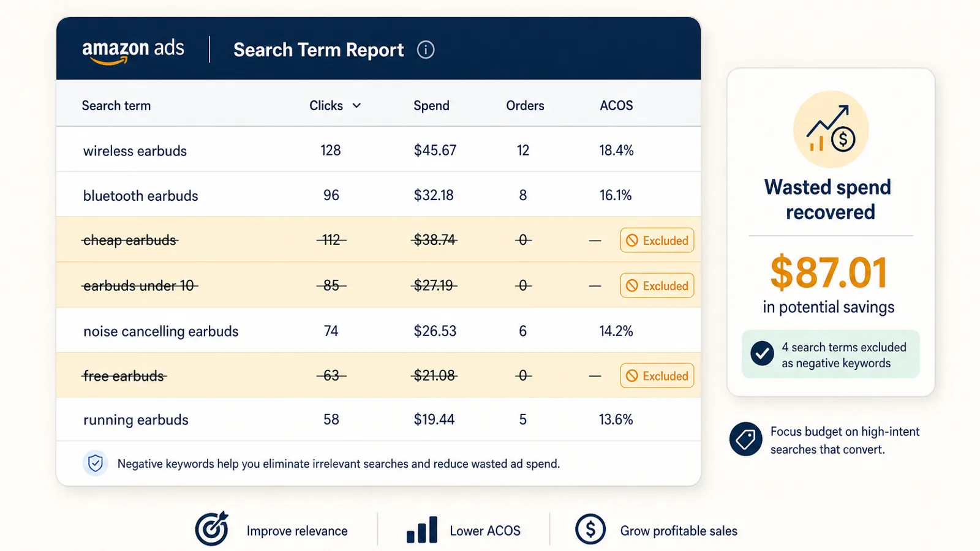Sort by the Orders column header
This screenshot has height=551, width=980.
click(525, 105)
